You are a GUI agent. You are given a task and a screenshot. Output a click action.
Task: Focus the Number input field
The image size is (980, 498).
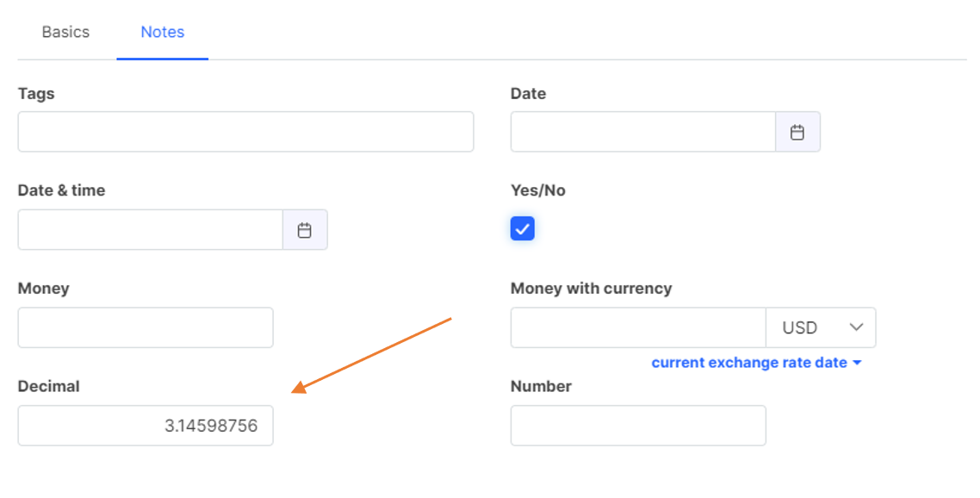tap(638, 426)
